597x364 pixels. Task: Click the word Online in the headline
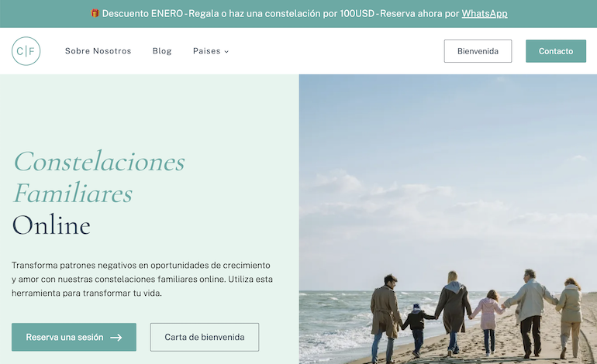51,225
